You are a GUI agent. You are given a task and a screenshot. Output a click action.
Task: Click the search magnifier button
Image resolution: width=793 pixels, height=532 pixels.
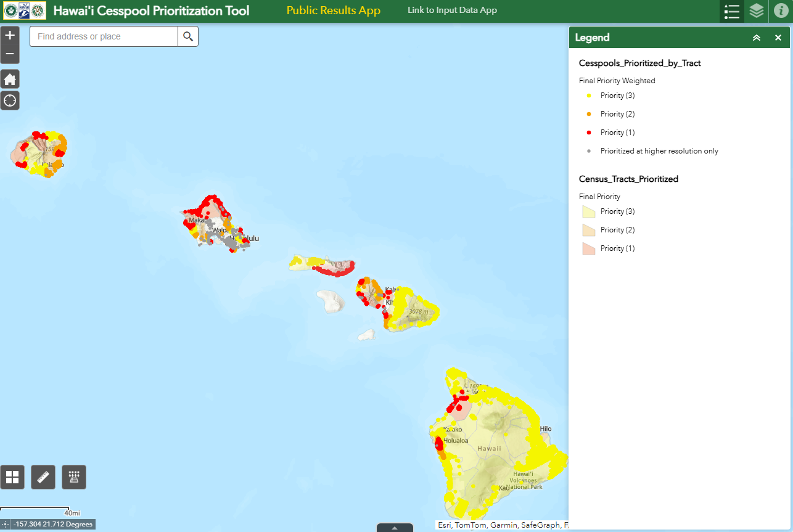pos(188,36)
